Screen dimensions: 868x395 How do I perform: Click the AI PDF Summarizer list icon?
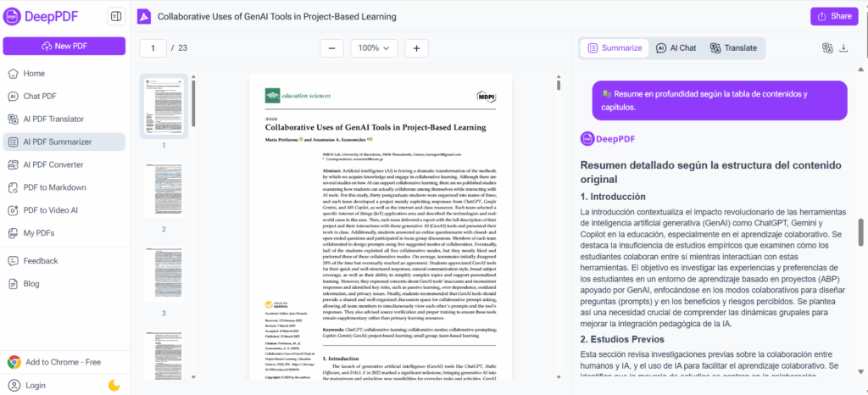14,142
